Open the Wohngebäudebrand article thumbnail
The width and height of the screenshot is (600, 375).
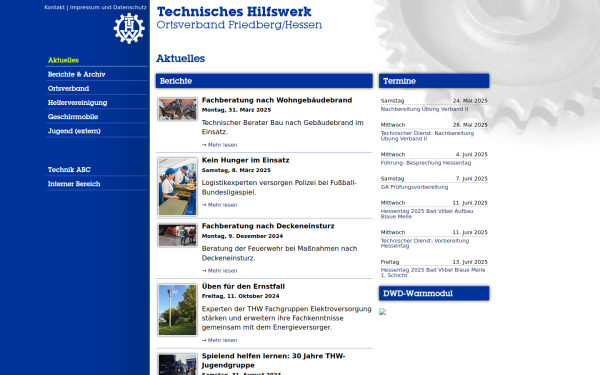178,109
